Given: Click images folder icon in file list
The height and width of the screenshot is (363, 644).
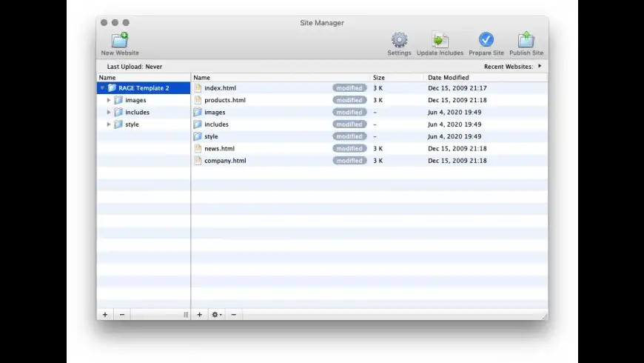Looking at the screenshot, I should pos(198,112).
